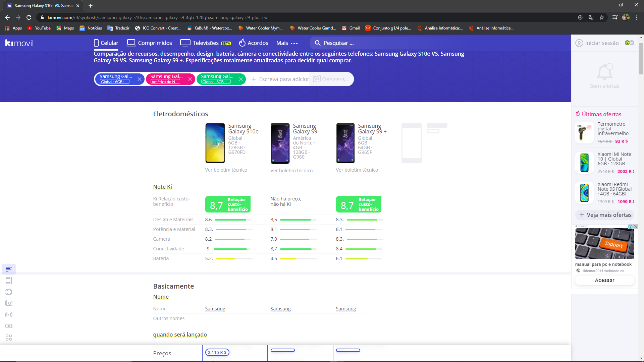Open Ver boletim técnico for Galaxy S10e
Screen dimensions: 644x362
coord(226,170)
